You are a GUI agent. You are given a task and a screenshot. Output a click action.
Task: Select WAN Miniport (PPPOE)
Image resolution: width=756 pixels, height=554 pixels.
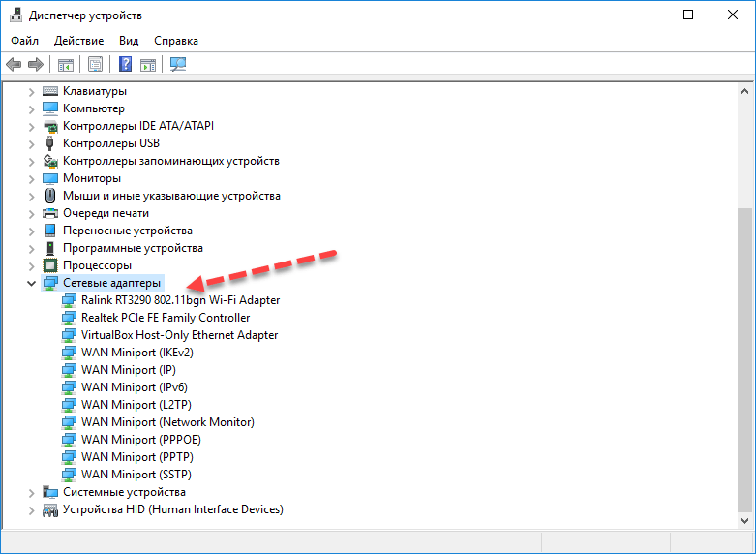140,439
